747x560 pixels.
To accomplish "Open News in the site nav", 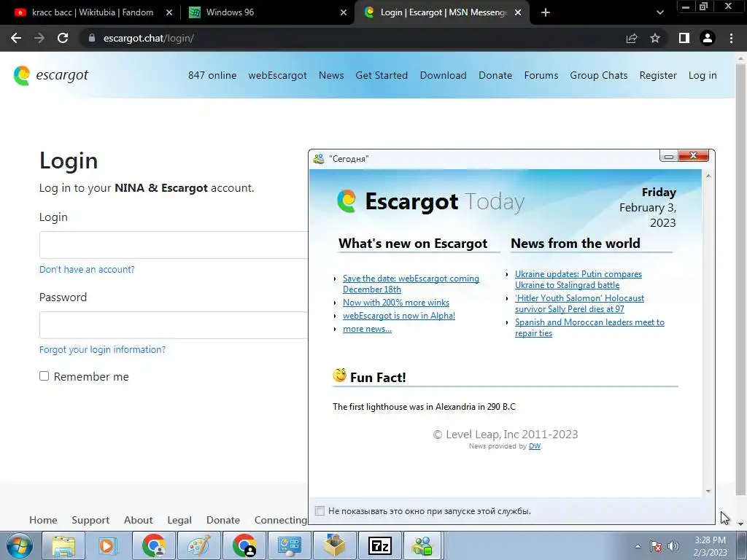I will 331,75.
